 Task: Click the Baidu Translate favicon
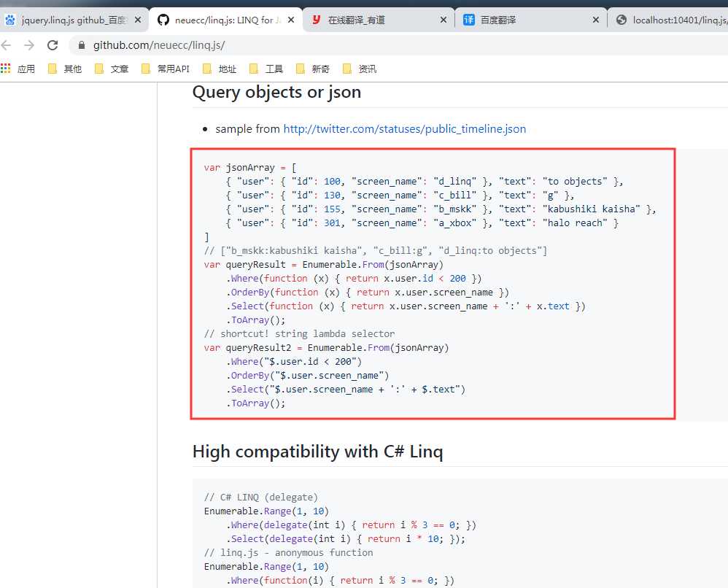(469, 20)
